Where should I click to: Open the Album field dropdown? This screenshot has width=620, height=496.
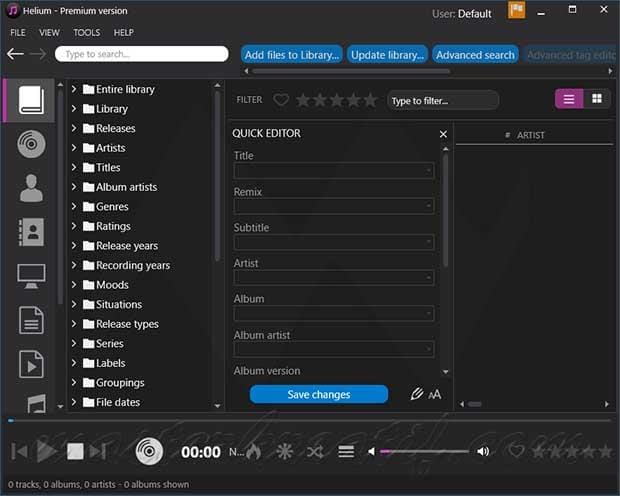tap(429, 314)
